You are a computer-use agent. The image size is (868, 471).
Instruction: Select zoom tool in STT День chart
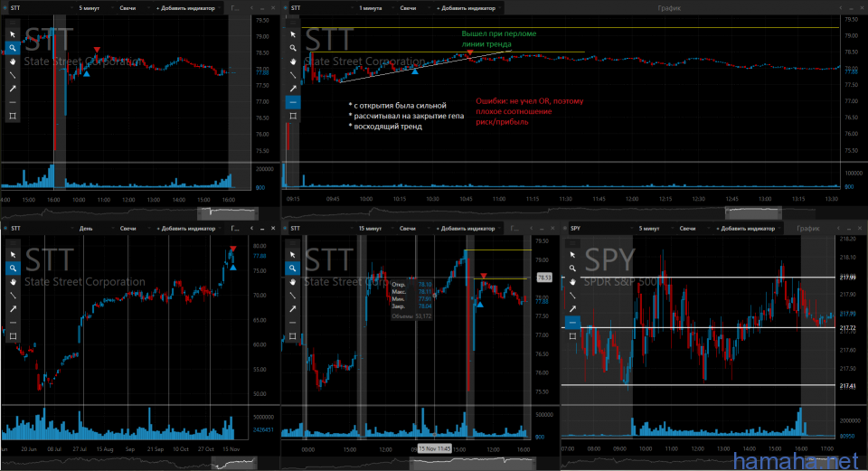[13, 268]
